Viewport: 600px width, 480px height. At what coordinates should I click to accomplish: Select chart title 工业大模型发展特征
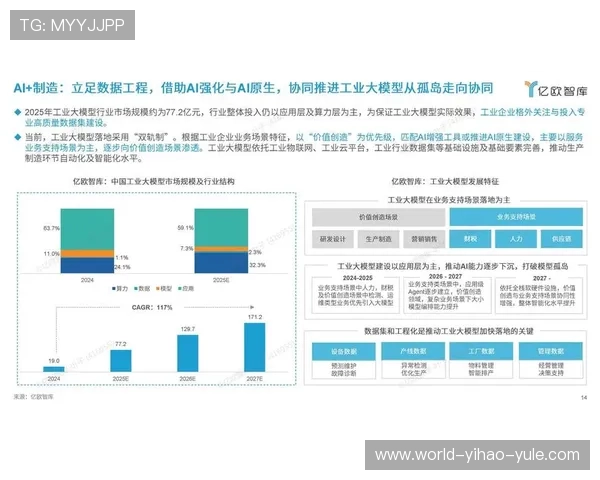click(x=445, y=181)
